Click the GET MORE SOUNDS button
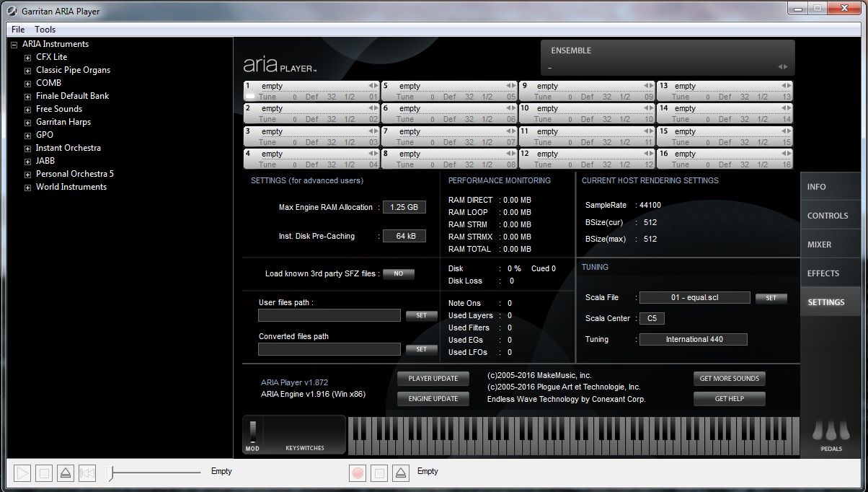868x492 pixels. click(730, 379)
